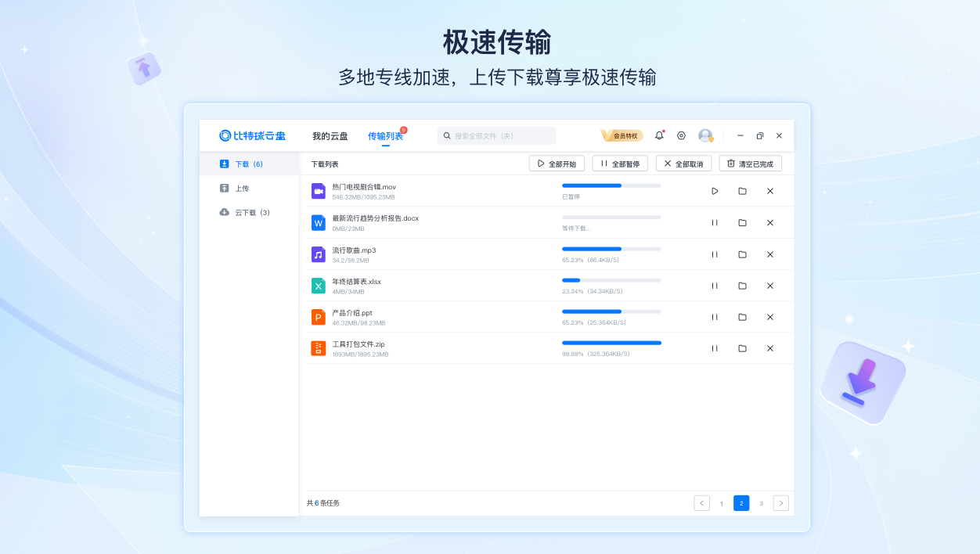Click file name 流行歌曲.mp3
Viewport: 980px width, 554px height.
click(x=354, y=250)
